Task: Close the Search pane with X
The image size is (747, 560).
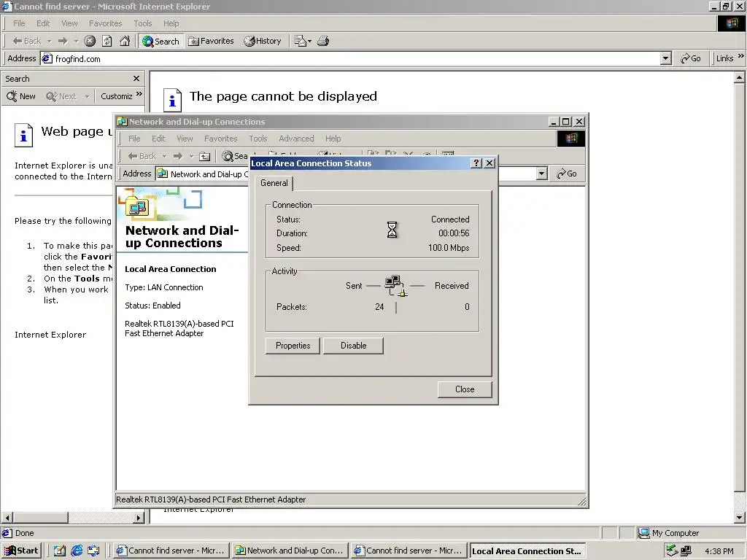Action: click(136, 79)
